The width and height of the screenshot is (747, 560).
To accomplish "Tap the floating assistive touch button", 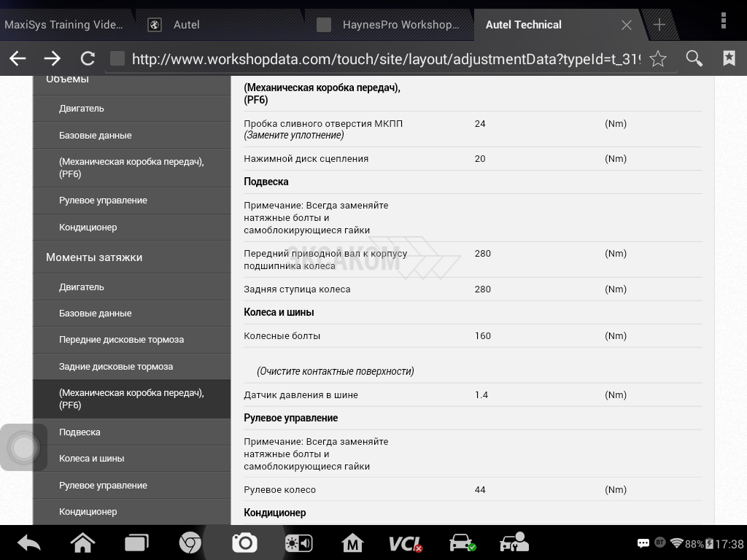I will (x=23, y=448).
